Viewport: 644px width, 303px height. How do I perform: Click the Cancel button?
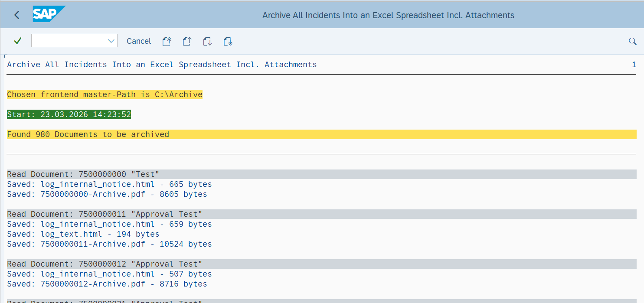(x=139, y=41)
